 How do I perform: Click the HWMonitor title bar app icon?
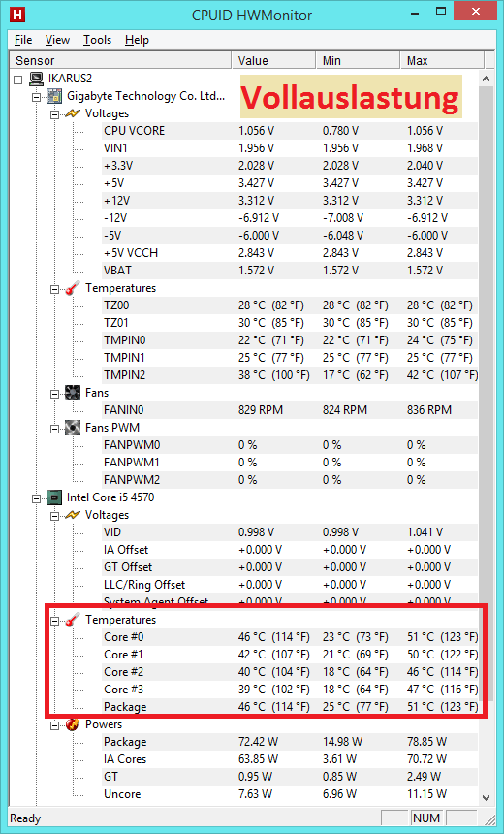pos(17,15)
